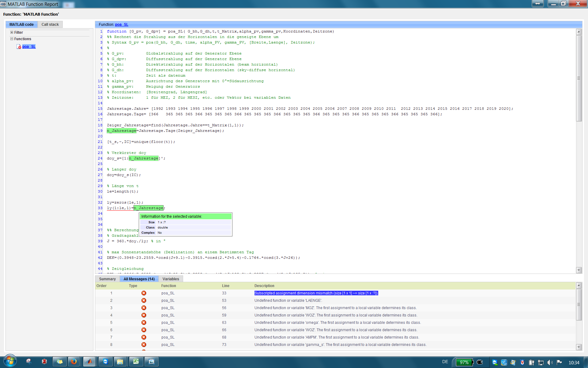Click the poa_SL link in Function header
The image size is (588, 368).
coord(122,25)
